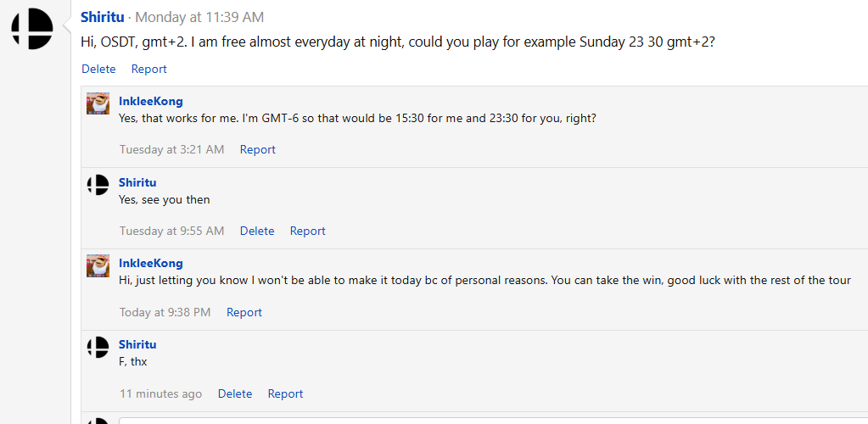Open the InkleeKong username above the forfeit message
868x424 pixels.
coord(150,263)
